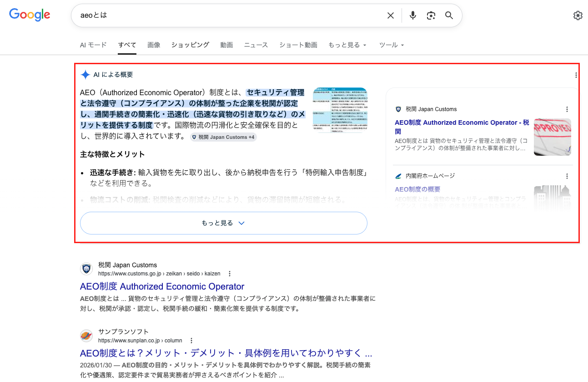The image size is (588, 382).
Task: Click the AEO table thumbnail in overview
Action: click(x=340, y=110)
